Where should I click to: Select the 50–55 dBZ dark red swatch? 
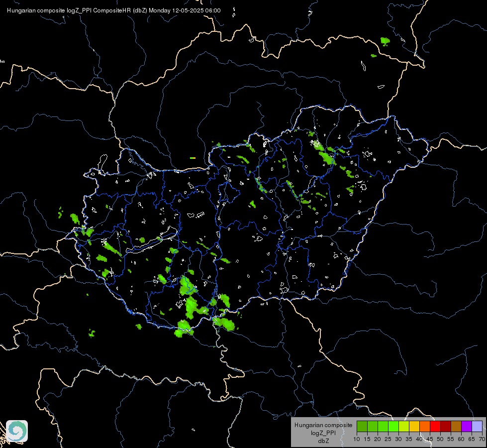click(446, 426)
